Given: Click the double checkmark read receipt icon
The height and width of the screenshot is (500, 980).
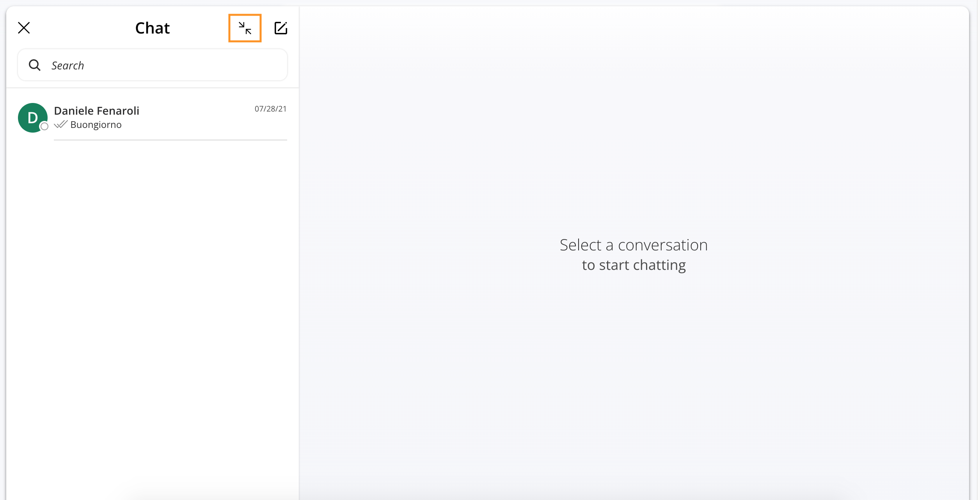Looking at the screenshot, I should click(x=61, y=124).
